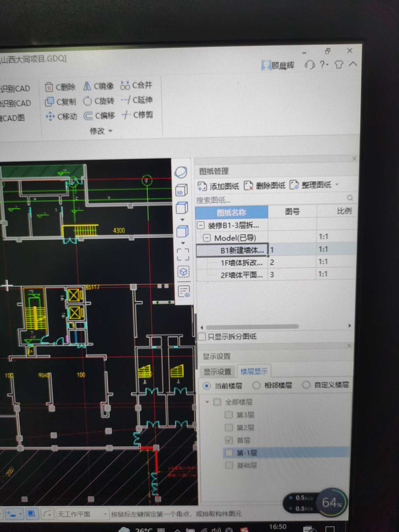This screenshot has width=399, height=532.
Task: Click the point-draw icon in the bottom status bar
Action: coord(11,514)
